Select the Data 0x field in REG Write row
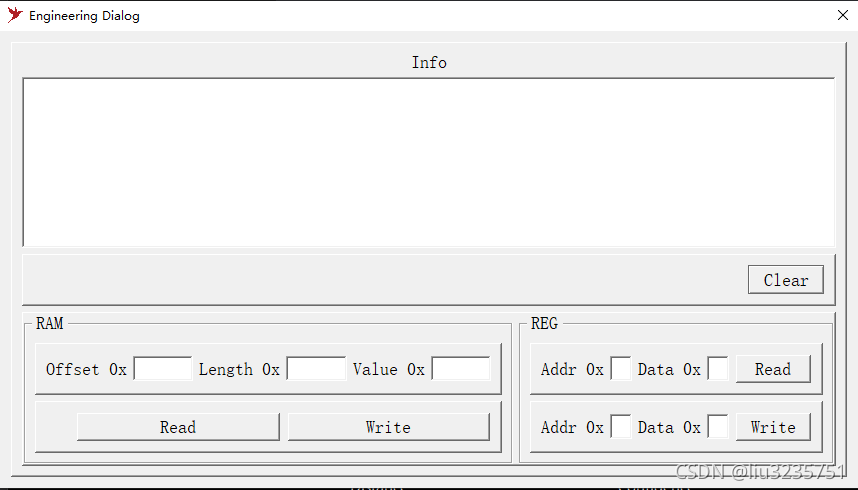The width and height of the screenshot is (858, 490). point(718,426)
